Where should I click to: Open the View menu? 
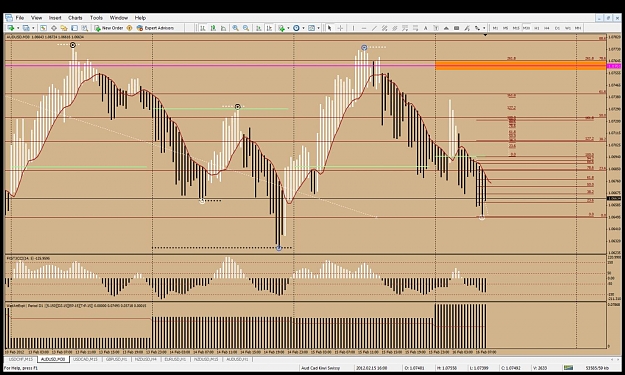pos(36,18)
